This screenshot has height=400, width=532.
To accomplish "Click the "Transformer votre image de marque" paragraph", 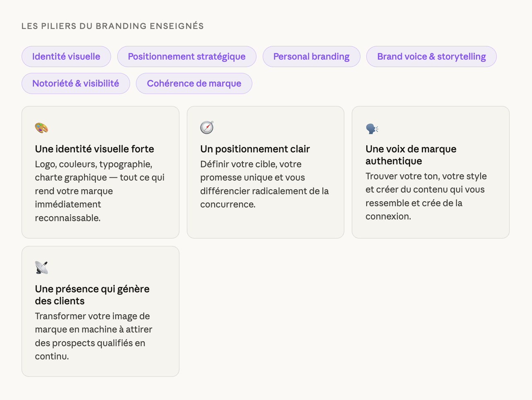I will coord(93,336).
